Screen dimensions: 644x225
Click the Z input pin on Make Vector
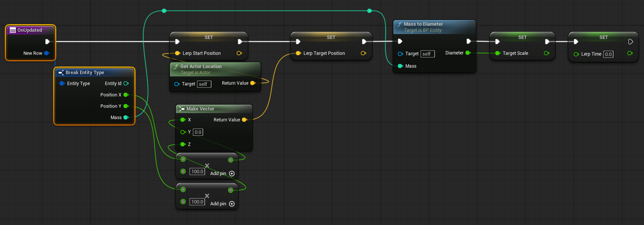tap(183, 144)
